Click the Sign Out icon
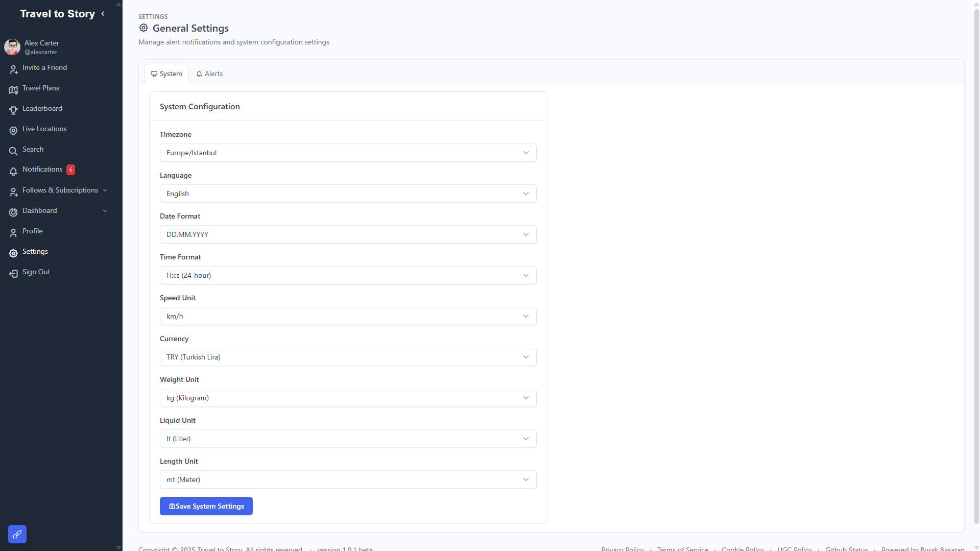The width and height of the screenshot is (980, 551). click(x=13, y=273)
